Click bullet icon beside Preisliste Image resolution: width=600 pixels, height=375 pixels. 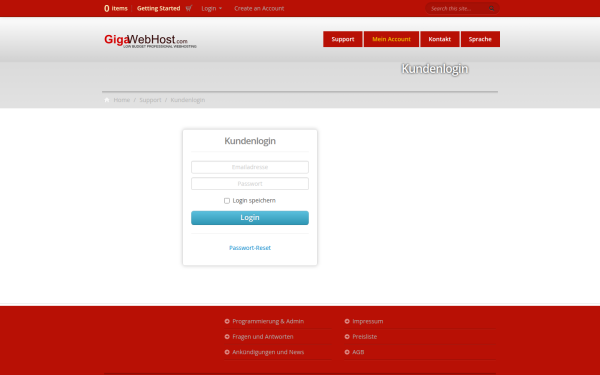pos(347,336)
